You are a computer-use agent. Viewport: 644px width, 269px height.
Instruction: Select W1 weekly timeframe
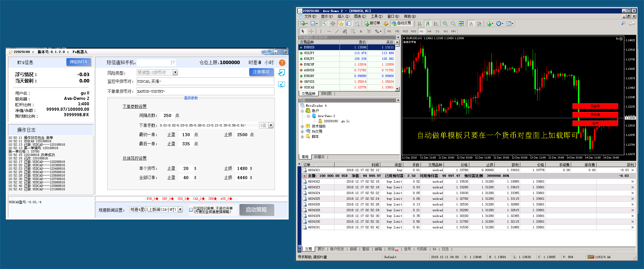(x=446, y=31)
